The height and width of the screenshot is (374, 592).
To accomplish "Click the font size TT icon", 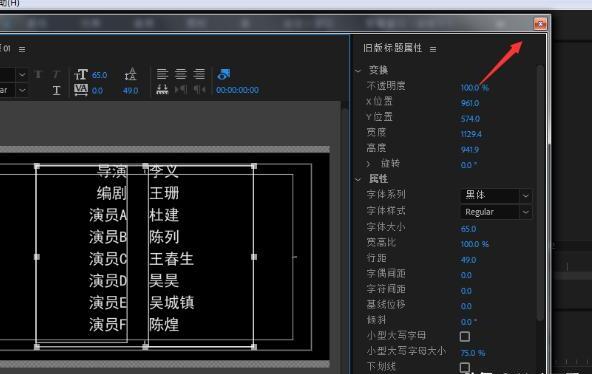I will click(x=81, y=74).
